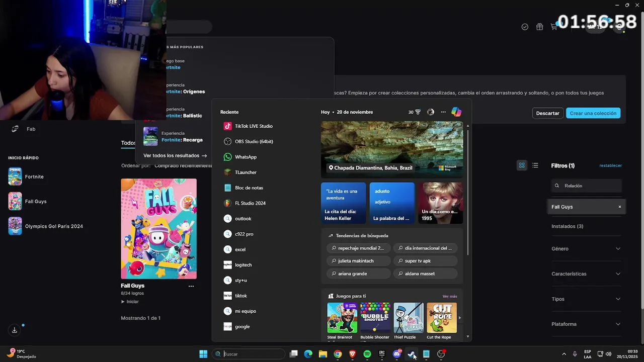Open Epic Games Launcher taskbar icon
This screenshot has width=644, height=362.
click(382, 354)
